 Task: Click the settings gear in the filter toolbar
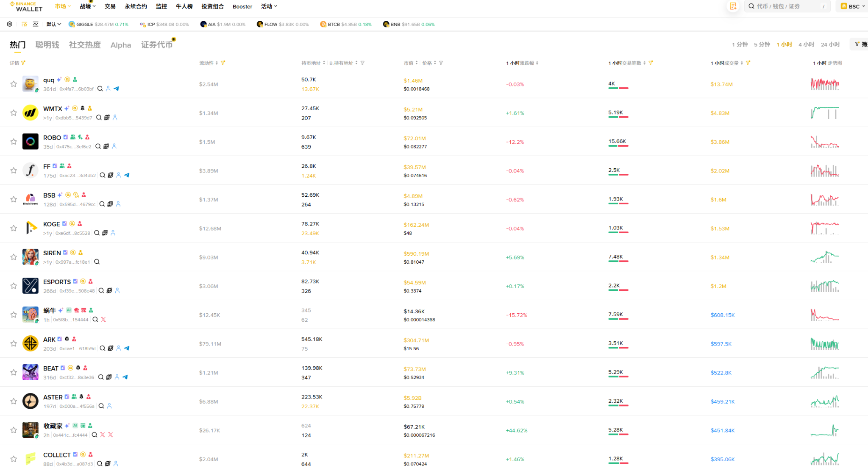point(9,24)
